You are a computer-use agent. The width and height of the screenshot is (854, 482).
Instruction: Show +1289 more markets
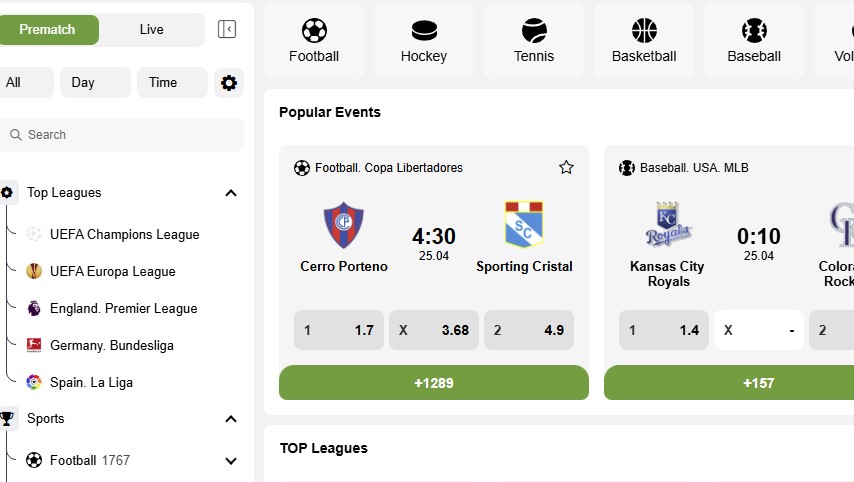click(x=434, y=383)
